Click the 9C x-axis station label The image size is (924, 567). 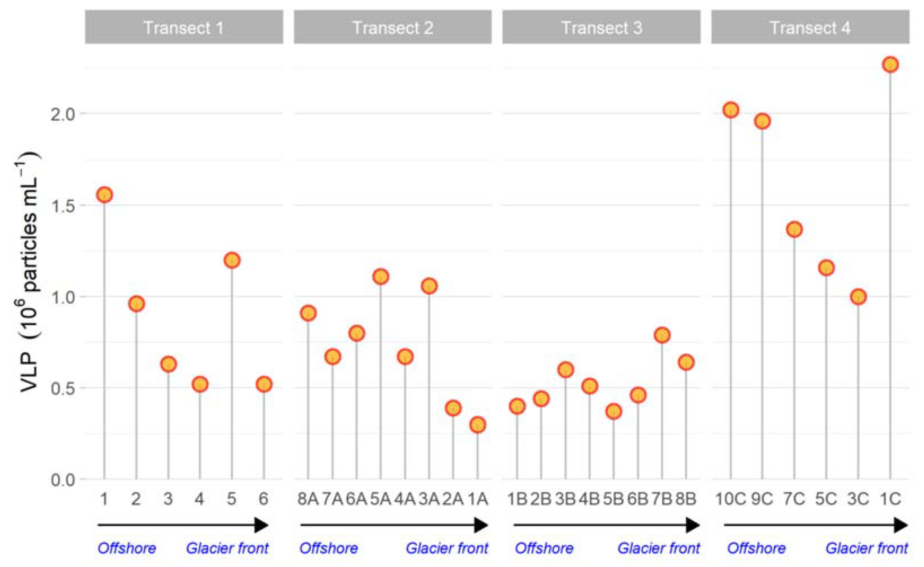tap(762, 499)
